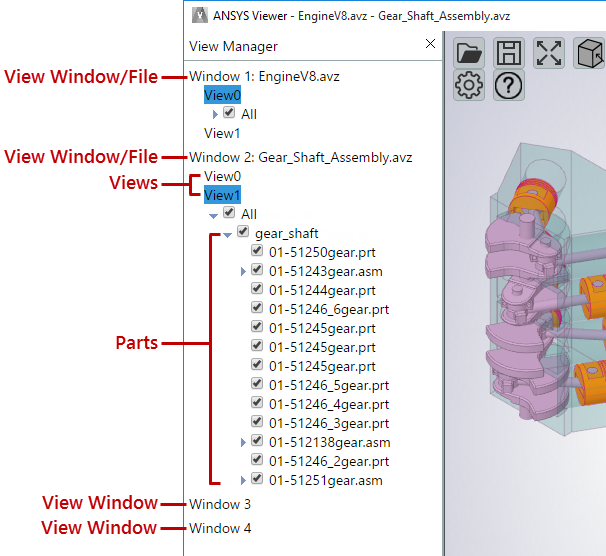The image size is (606, 556).
Task: Expand the 01-51251gear.asm assembly
Action: point(243,480)
